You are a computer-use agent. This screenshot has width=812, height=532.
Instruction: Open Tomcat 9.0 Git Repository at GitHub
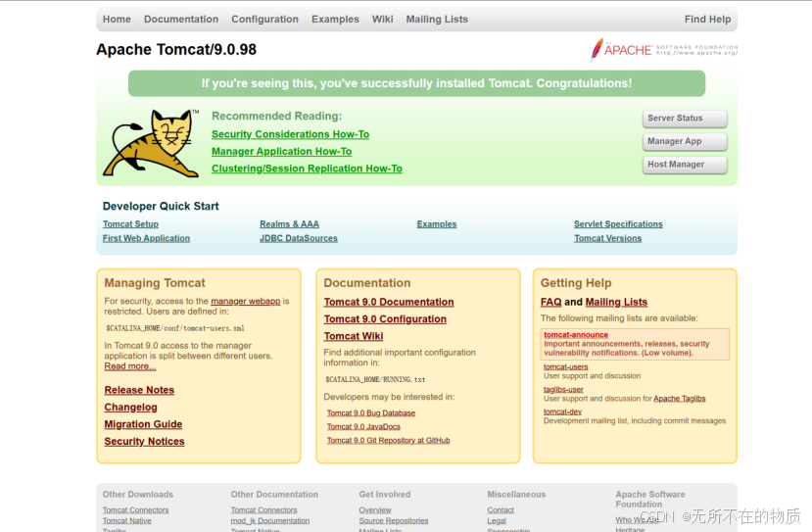pos(389,440)
